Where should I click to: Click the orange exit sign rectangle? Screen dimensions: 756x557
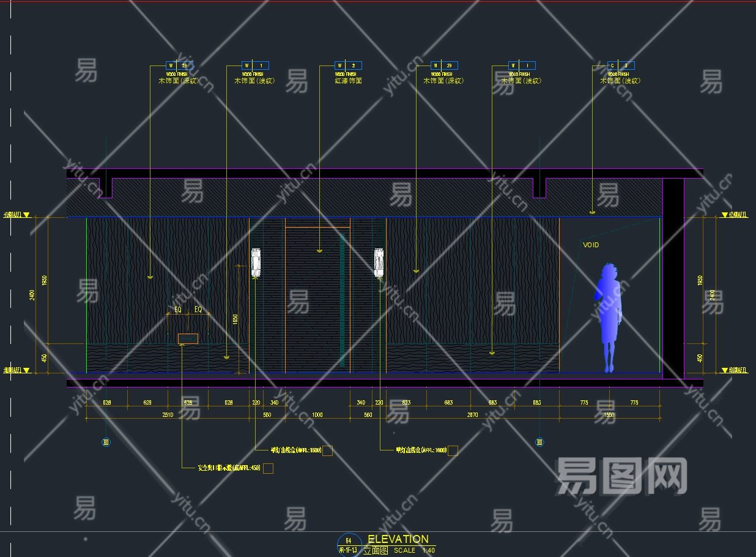pos(188,338)
